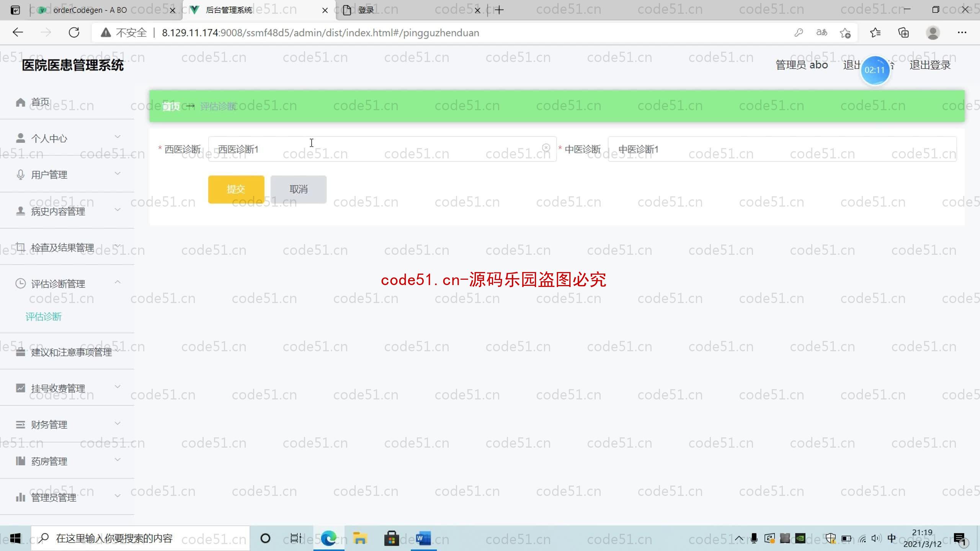This screenshot has width=980, height=551.
Task: Expand the 用户管理 menu chevron
Action: coord(118,173)
